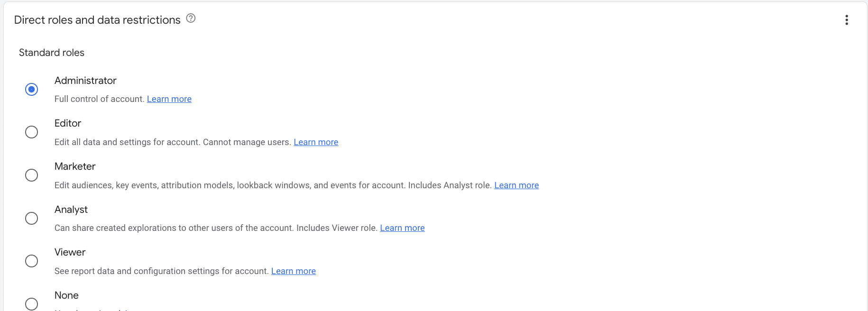This screenshot has width=868, height=311.
Task: Open the three-dot overflow menu
Action: [847, 20]
